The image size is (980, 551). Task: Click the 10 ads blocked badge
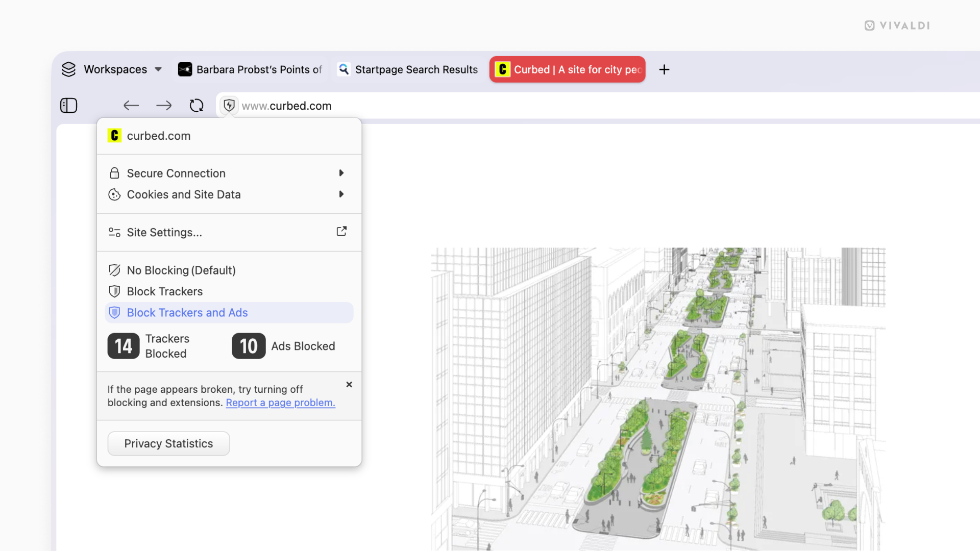point(249,346)
